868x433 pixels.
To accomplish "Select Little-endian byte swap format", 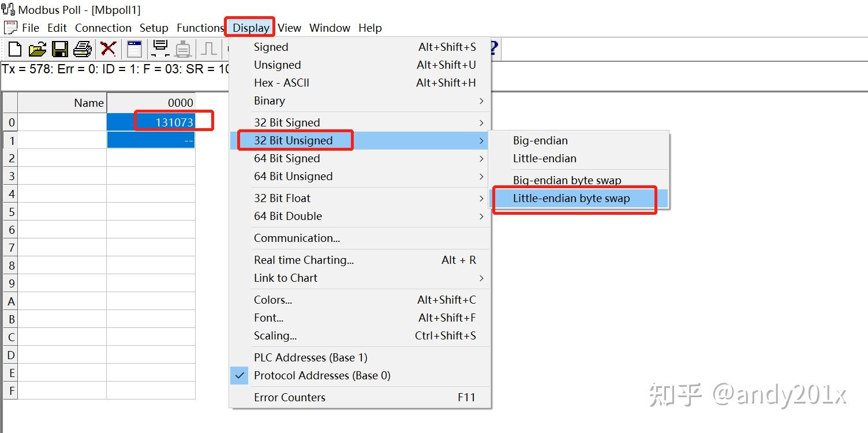I will coord(571,199).
